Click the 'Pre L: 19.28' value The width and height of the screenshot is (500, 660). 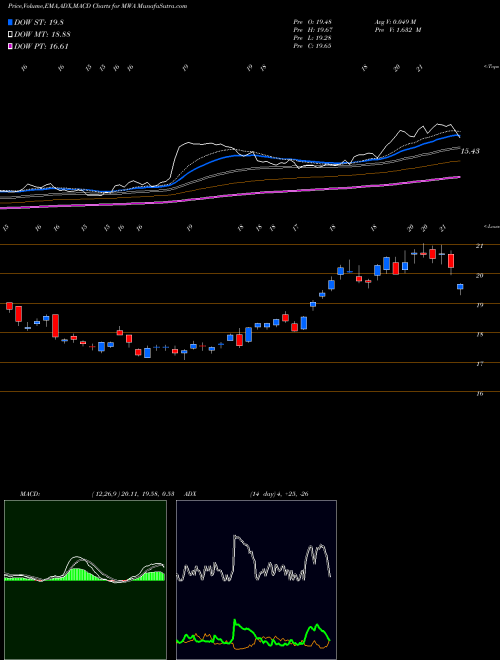coord(312,38)
